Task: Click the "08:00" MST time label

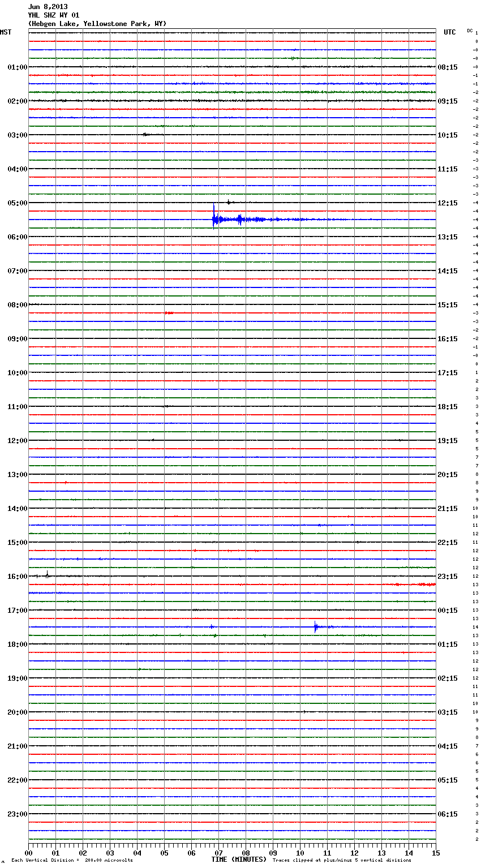Action: [17, 305]
